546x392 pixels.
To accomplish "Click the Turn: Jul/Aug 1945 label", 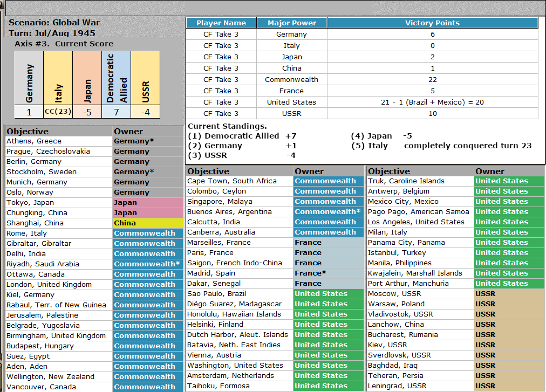I will [52, 33].
